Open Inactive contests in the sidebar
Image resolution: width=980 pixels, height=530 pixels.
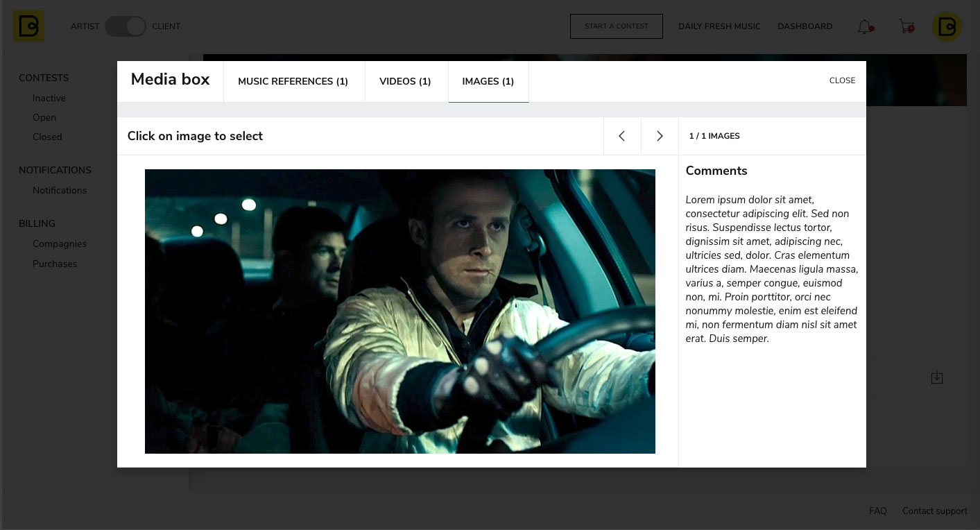(x=49, y=98)
